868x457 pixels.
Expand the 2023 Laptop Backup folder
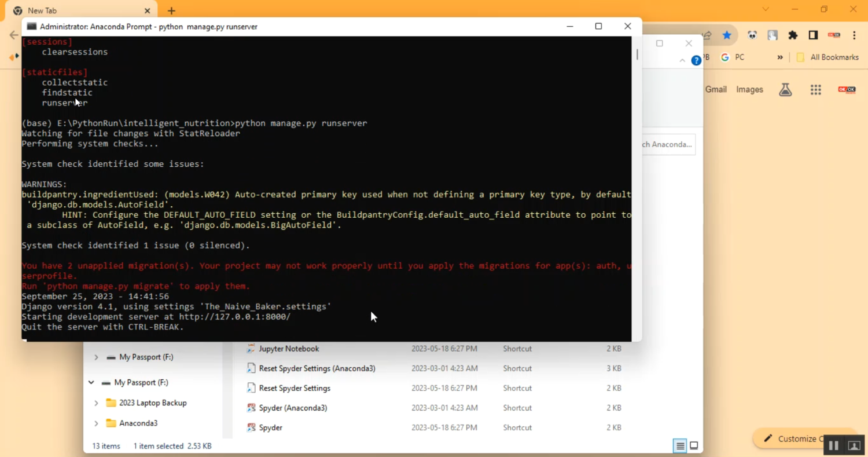(x=96, y=403)
